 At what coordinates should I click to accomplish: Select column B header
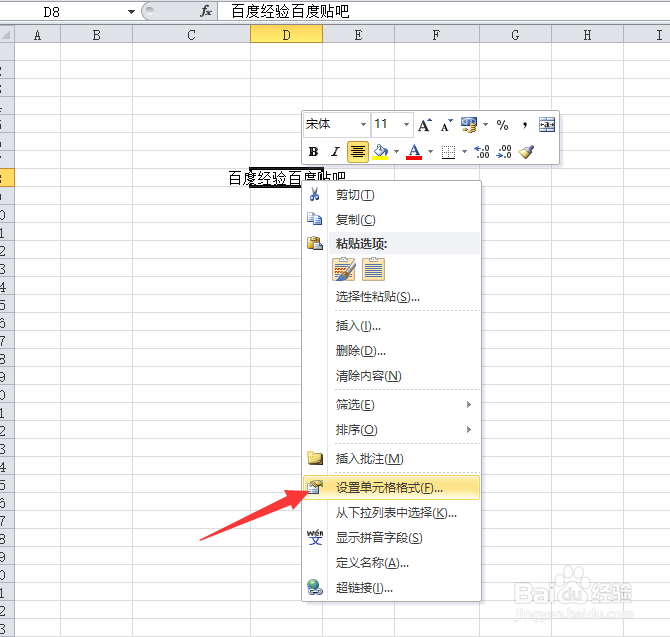click(x=97, y=35)
